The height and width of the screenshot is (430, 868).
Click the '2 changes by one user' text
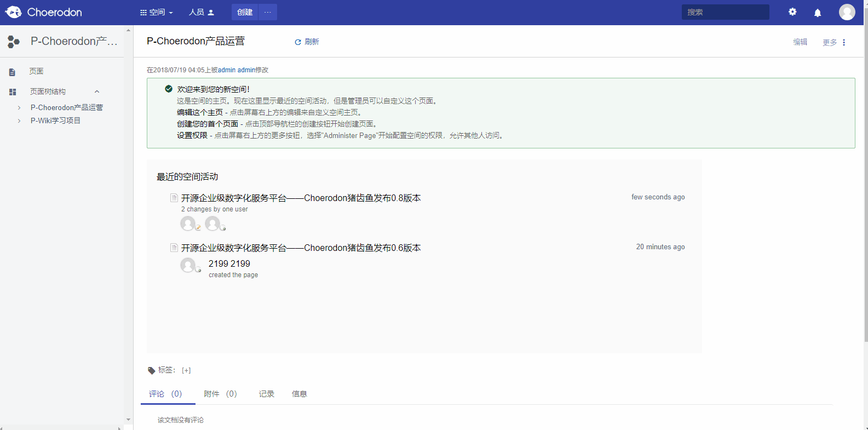[215, 209]
